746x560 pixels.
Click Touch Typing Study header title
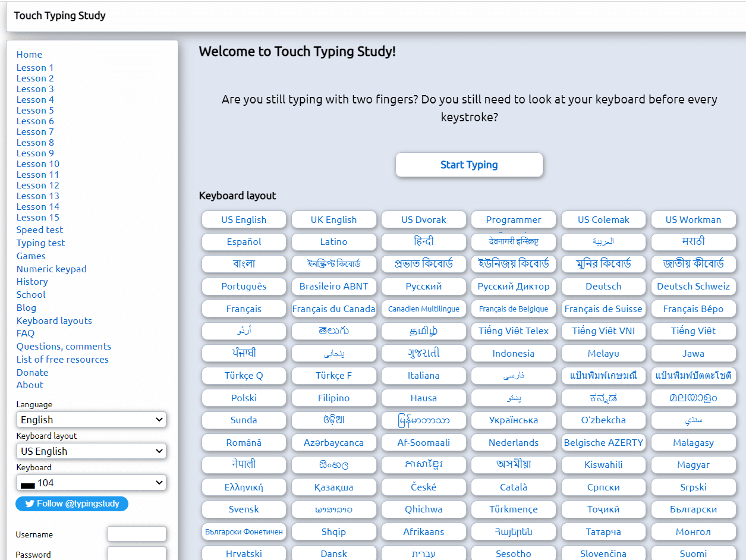pyautogui.click(x=59, y=15)
